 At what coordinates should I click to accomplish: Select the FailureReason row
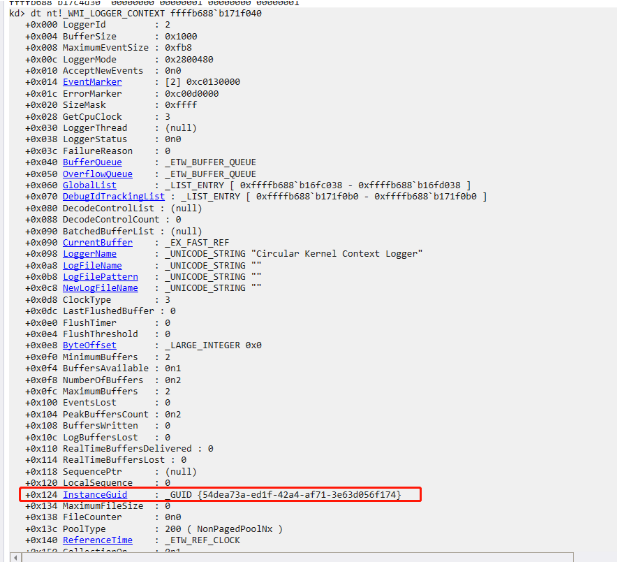point(98,151)
